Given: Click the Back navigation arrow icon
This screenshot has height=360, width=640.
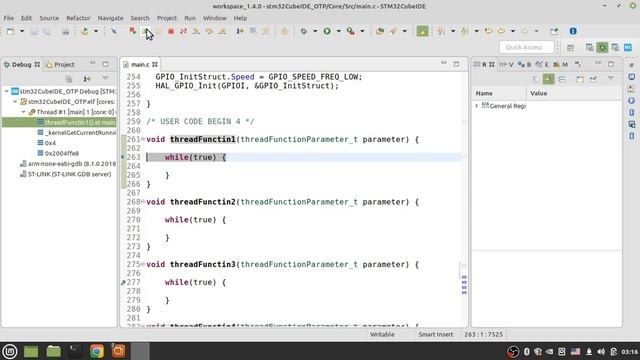Looking at the screenshot, I should click(501, 31).
